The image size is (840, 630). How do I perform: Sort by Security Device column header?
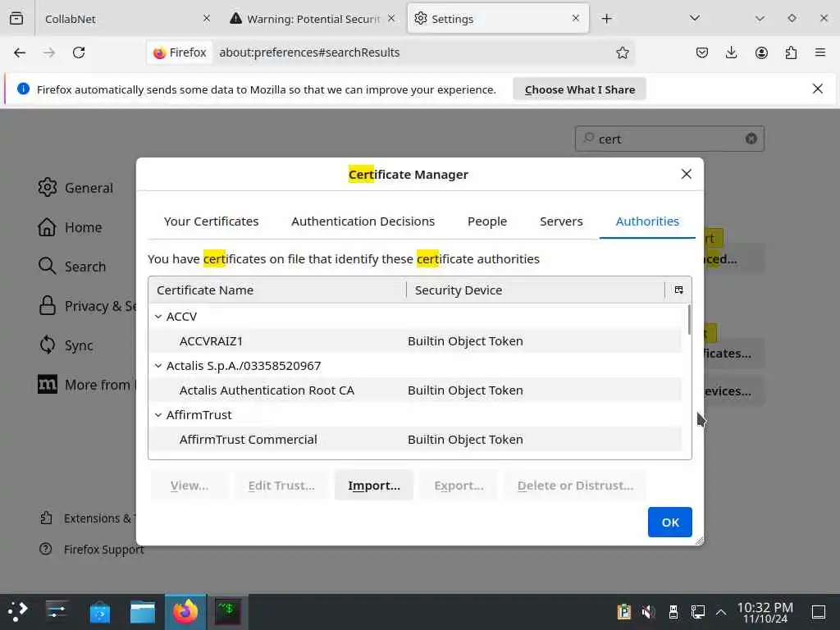click(535, 290)
